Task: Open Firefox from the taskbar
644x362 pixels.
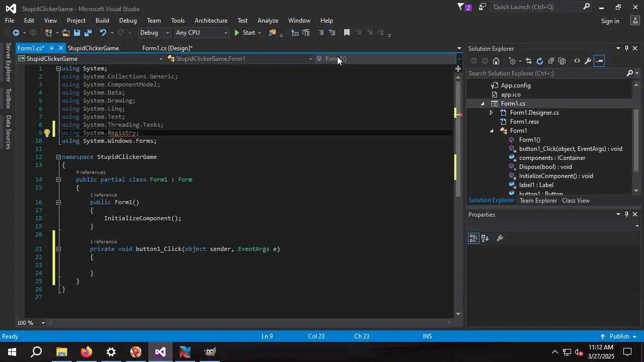Action: 86,352
